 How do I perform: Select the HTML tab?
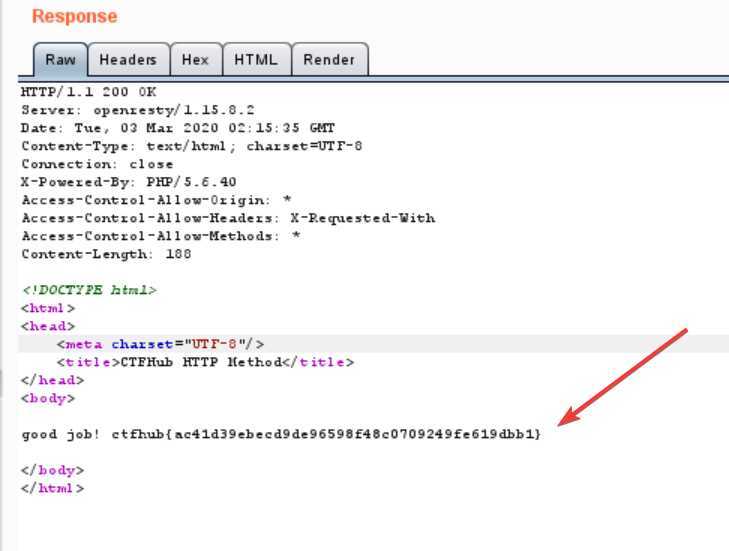(x=257, y=60)
